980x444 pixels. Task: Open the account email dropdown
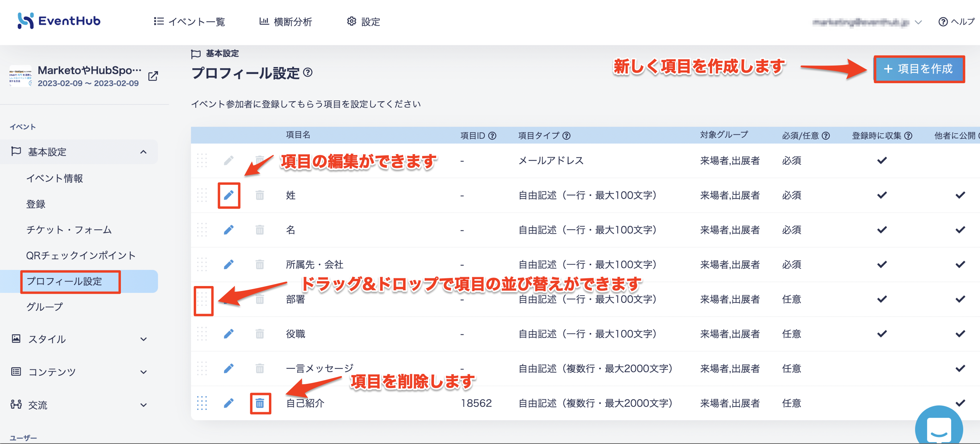pyautogui.click(x=866, y=22)
